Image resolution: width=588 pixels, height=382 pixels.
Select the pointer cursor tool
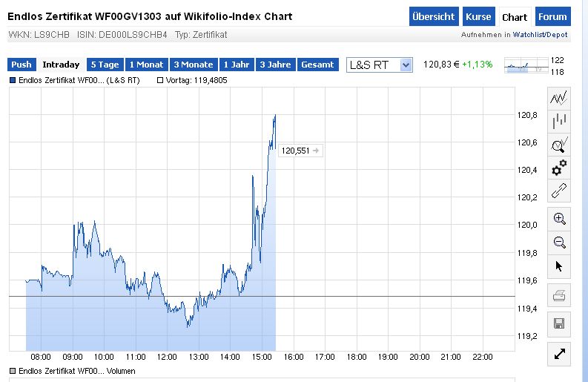point(559,266)
